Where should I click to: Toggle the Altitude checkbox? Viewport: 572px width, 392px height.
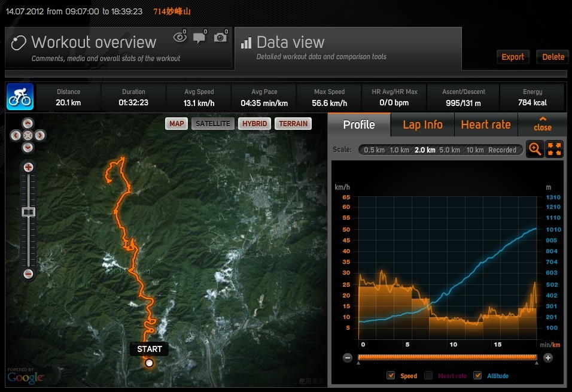click(x=477, y=375)
